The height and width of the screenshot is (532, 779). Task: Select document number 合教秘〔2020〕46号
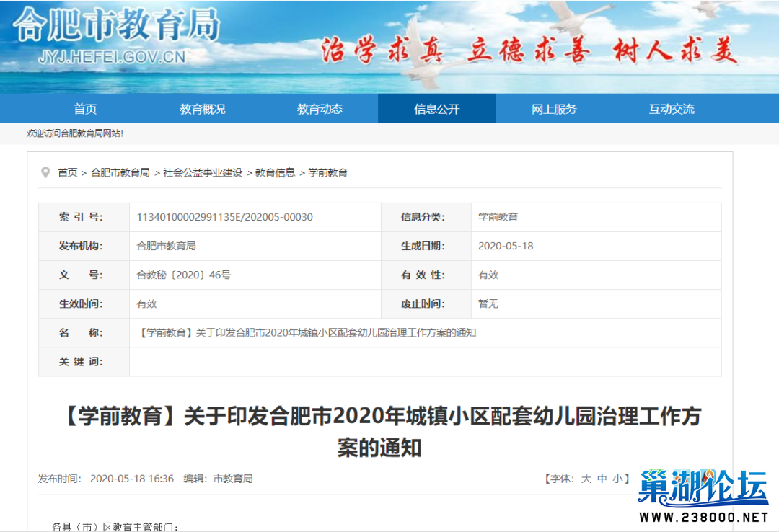(x=184, y=275)
